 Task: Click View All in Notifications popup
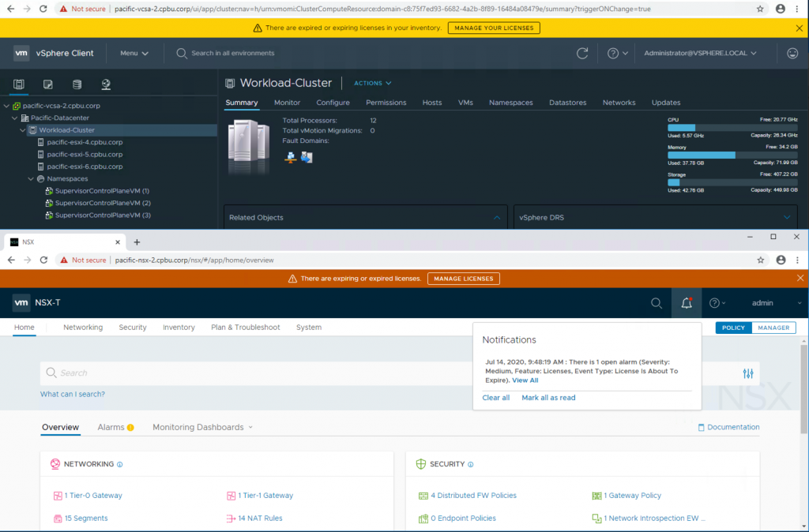coord(525,380)
